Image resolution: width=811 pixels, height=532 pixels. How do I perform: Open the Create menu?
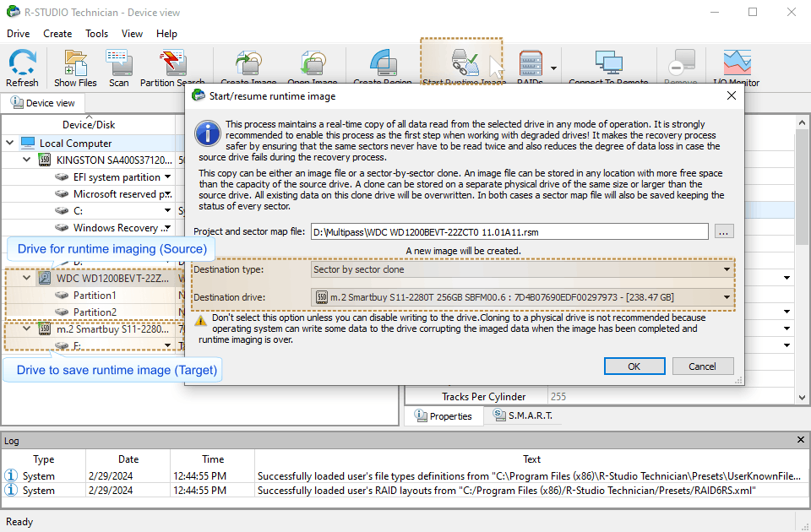coord(57,34)
